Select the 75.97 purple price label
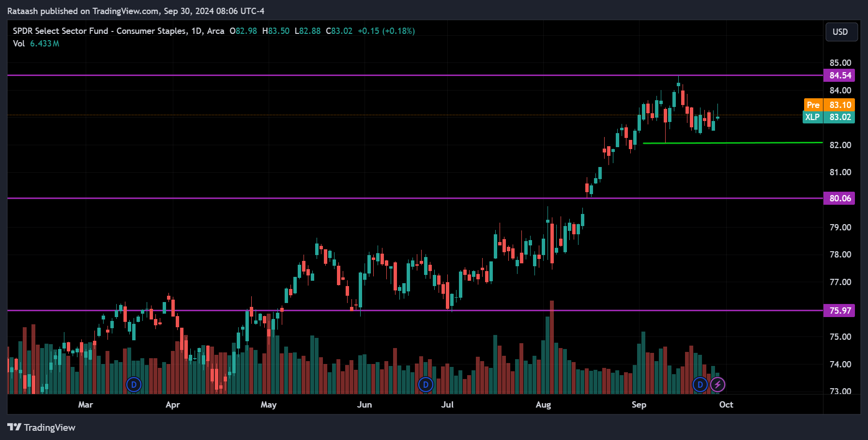The width and height of the screenshot is (868, 440). coord(839,311)
